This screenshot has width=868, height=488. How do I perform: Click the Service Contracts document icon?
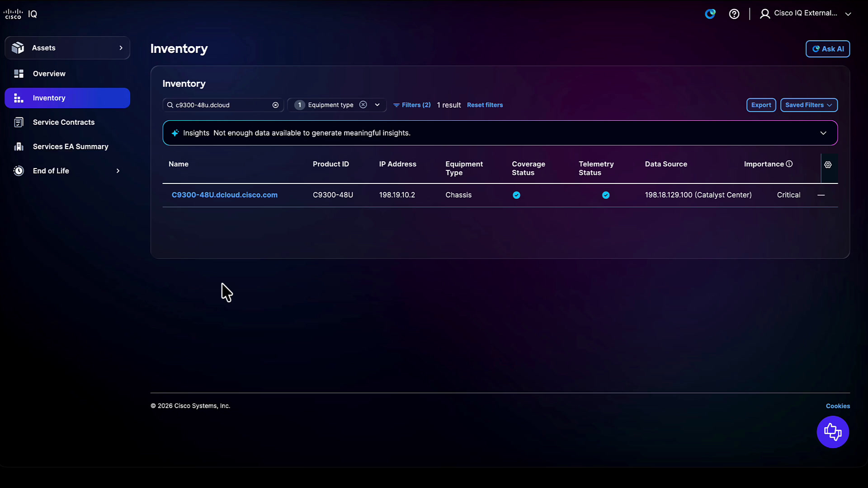[19, 122]
